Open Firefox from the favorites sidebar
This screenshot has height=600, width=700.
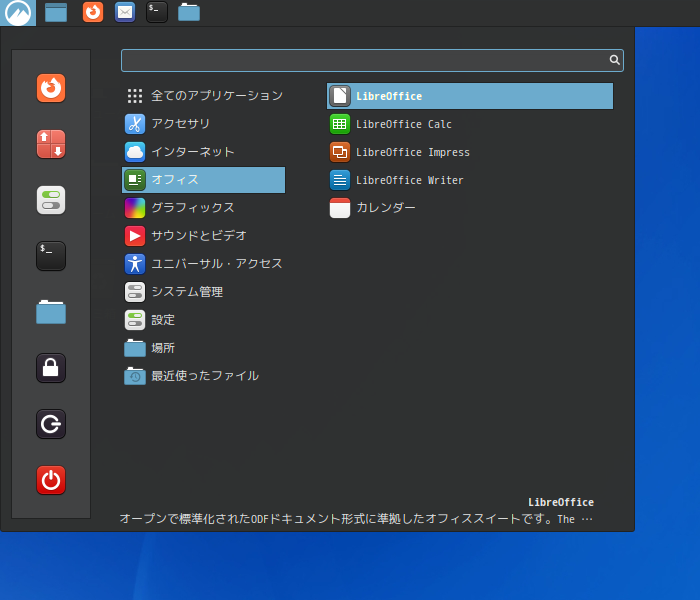[x=51, y=88]
